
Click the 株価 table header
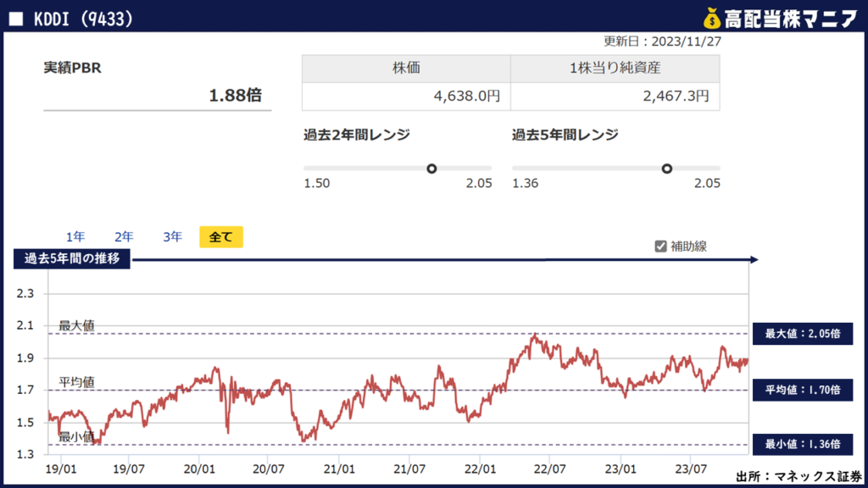point(406,68)
